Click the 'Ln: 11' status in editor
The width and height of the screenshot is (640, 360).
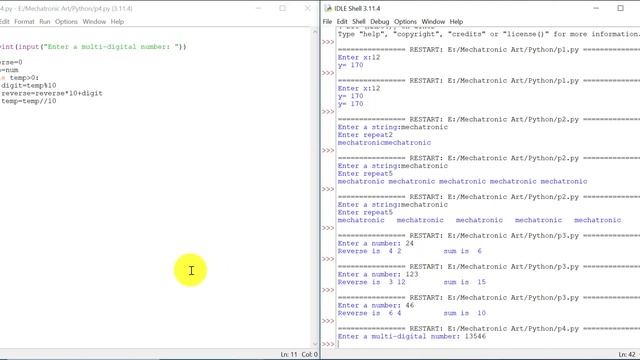pos(289,354)
